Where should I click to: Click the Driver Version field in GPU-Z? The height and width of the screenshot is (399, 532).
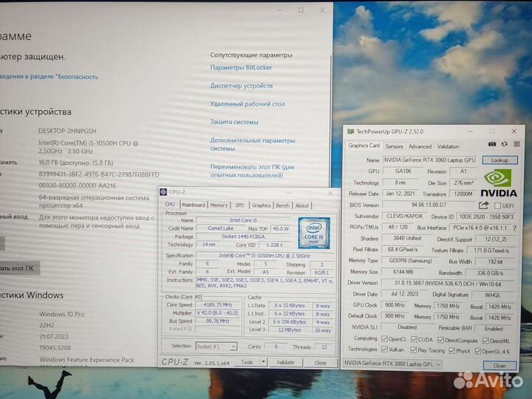click(448, 283)
